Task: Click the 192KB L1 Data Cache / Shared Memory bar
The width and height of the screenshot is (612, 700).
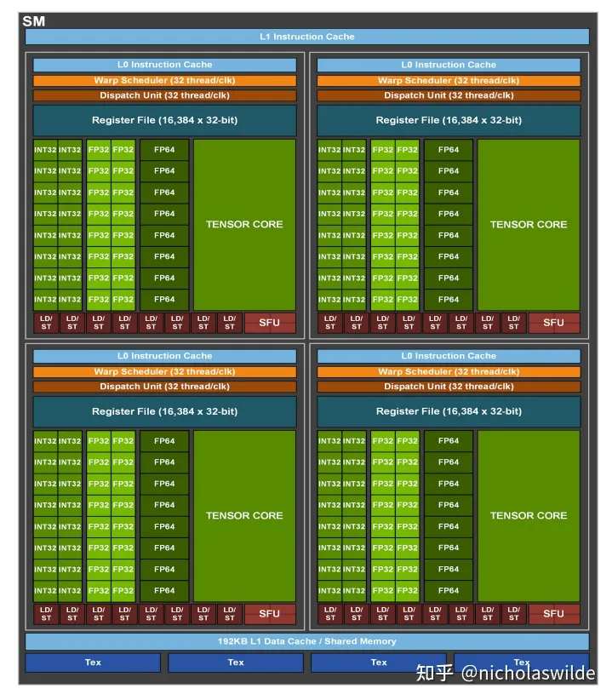Action: pos(307,641)
